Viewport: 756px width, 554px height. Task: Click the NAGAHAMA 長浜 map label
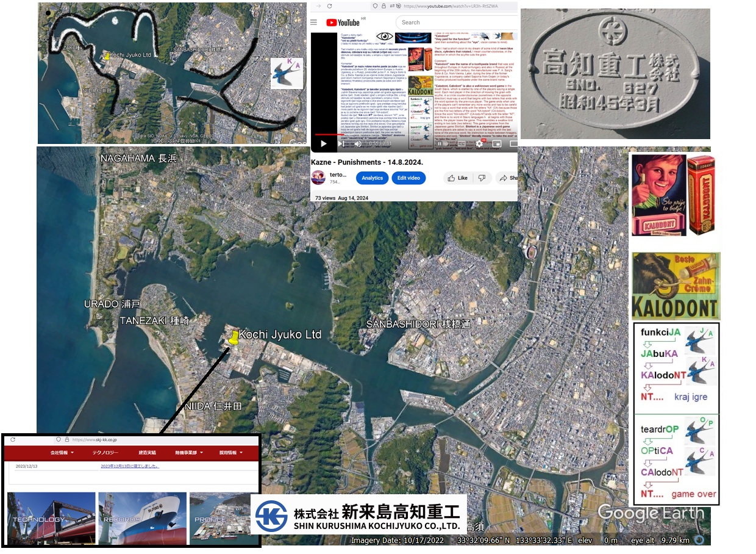tap(138, 159)
